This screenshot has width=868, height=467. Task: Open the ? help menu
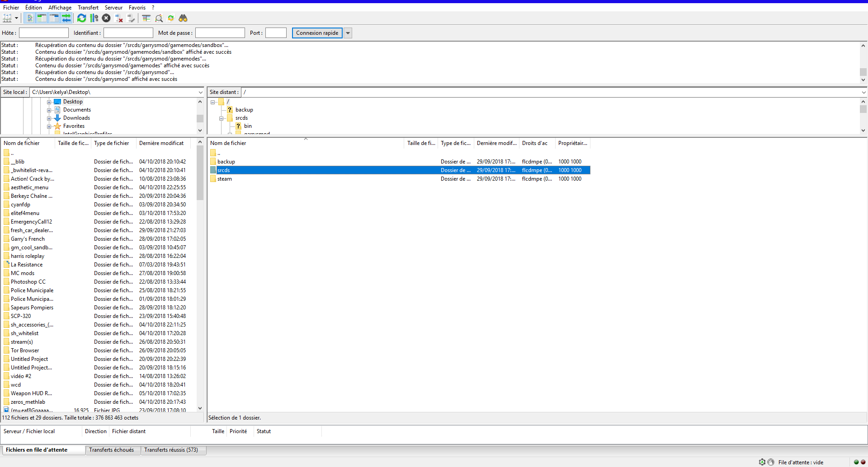(x=153, y=8)
